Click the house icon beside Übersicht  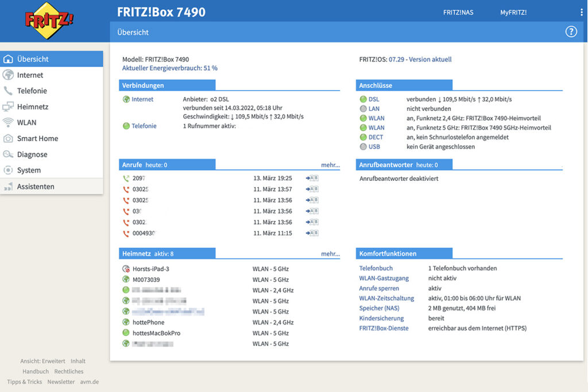8,59
